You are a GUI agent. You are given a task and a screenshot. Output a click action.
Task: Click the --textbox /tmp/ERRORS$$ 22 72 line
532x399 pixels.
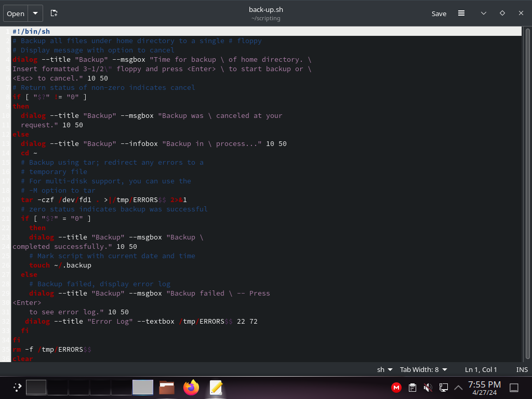[x=141, y=321]
